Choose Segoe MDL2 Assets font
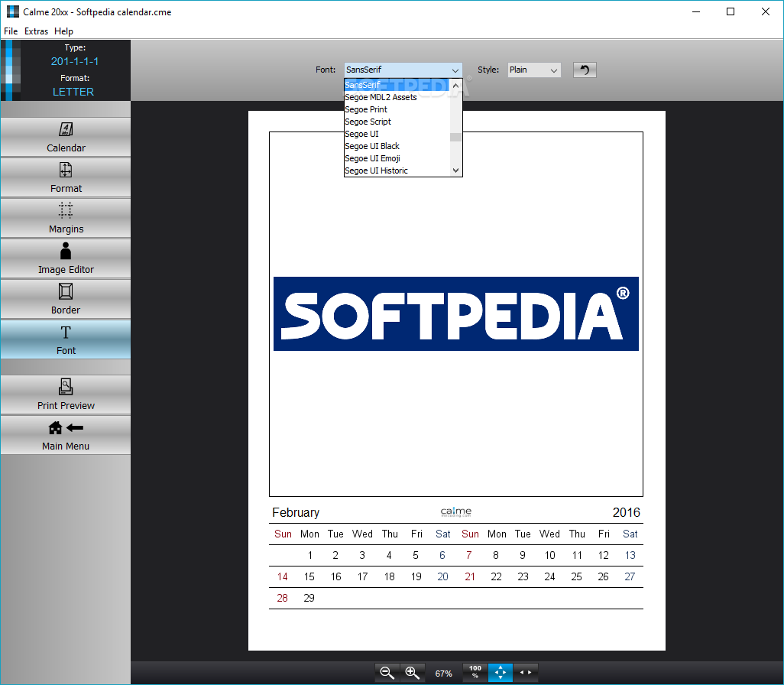Image resolution: width=784 pixels, height=685 pixels. (397, 97)
